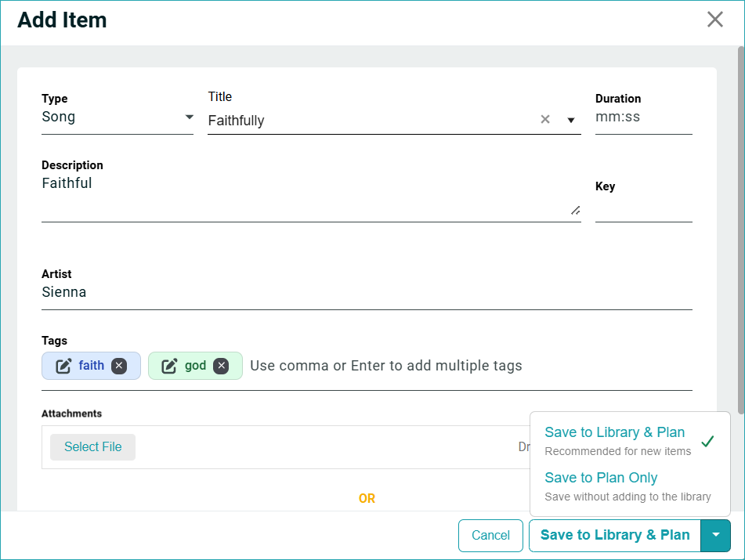Remove the faith tag
Screen dimensions: 745x560
pos(119,366)
